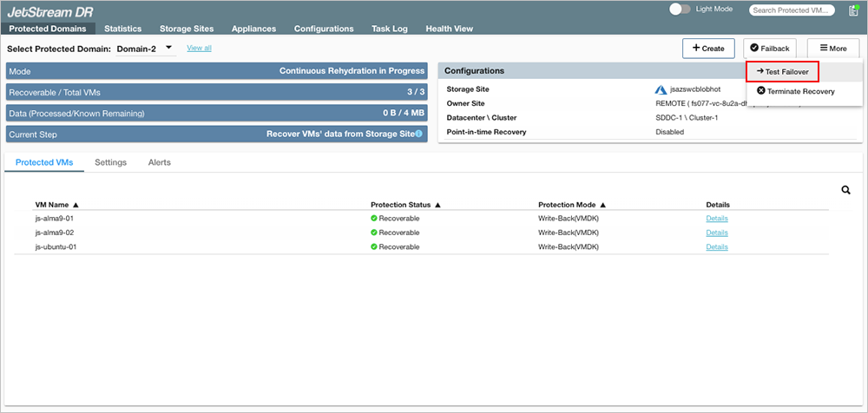Image resolution: width=868 pixels, height=413 pixels.
Task: Choose Terminate Recovery menu option
Action: [795, 91]
